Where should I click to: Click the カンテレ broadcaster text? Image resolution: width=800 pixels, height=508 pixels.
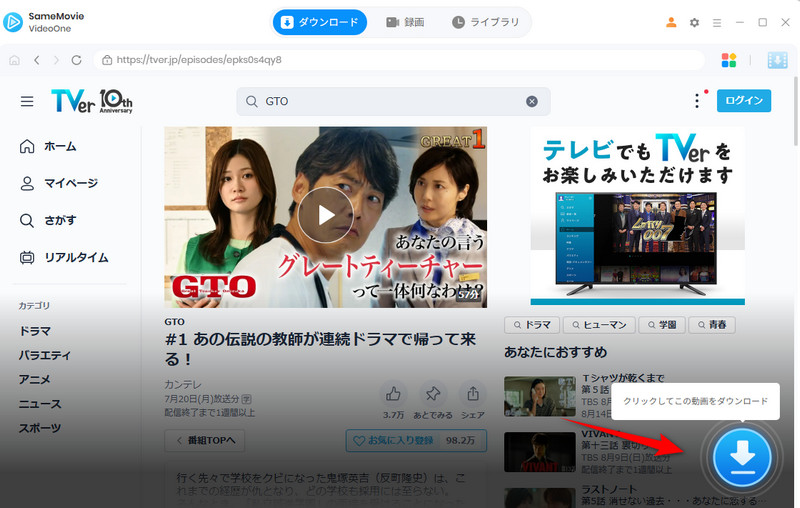click(x=183, y=384)
